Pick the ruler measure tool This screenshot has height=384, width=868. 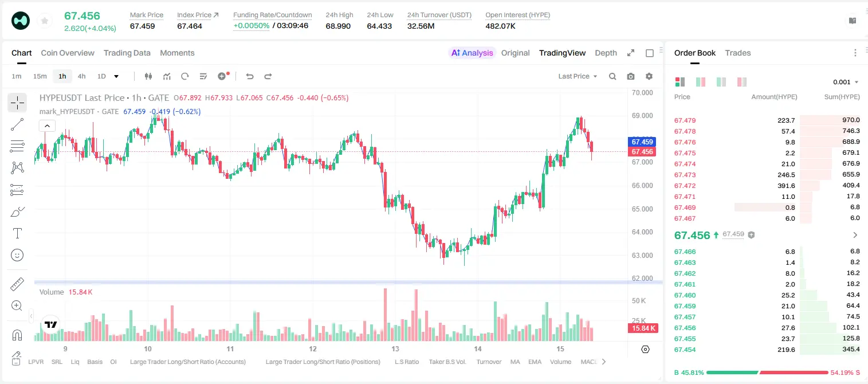pos(17,284)
